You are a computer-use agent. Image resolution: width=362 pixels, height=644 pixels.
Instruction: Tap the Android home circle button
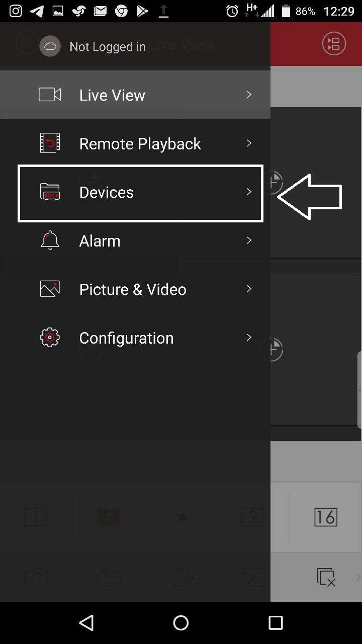point(181,623)
